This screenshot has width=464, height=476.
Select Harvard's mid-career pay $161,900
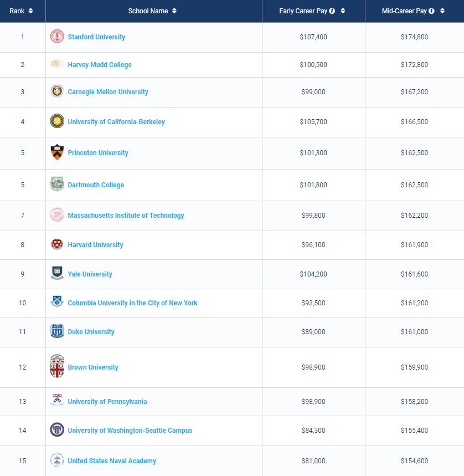point(414,245)
